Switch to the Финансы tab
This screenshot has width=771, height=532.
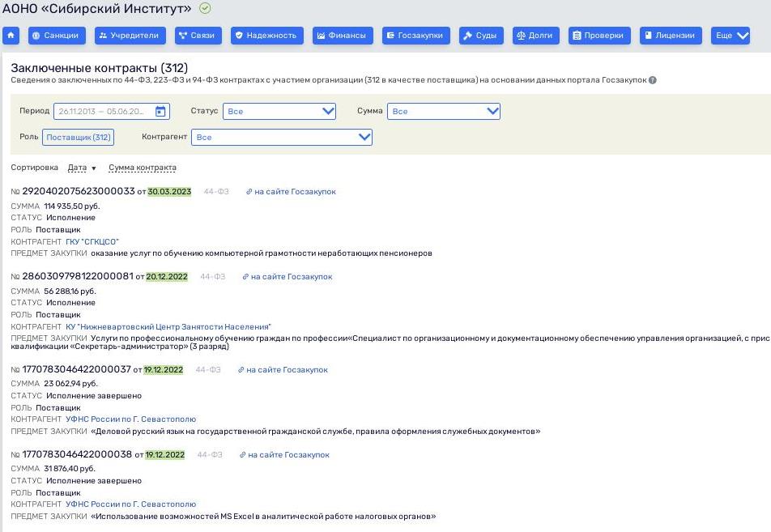343,36
